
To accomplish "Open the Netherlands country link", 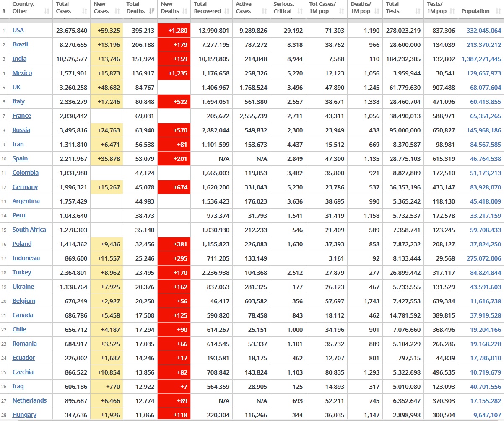I will (29, 400).
